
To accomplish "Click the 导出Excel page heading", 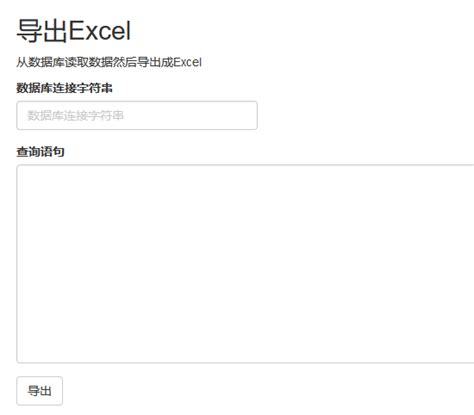I will pos(74,31).
